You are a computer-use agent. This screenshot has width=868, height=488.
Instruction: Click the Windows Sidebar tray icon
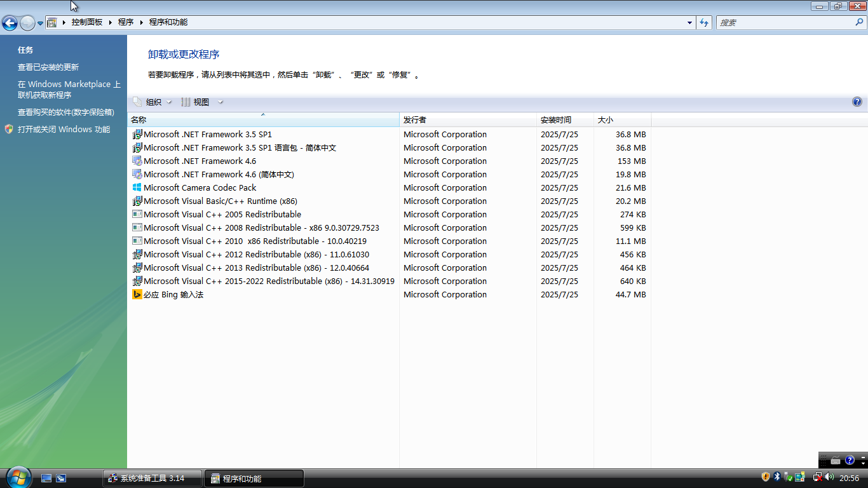tap(799, 477)
